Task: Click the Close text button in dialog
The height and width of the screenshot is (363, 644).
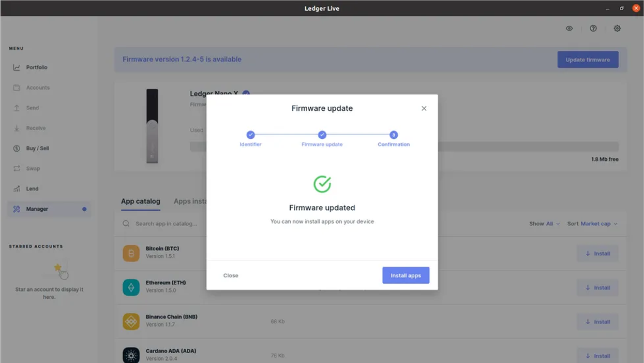Action: point(231,275)
